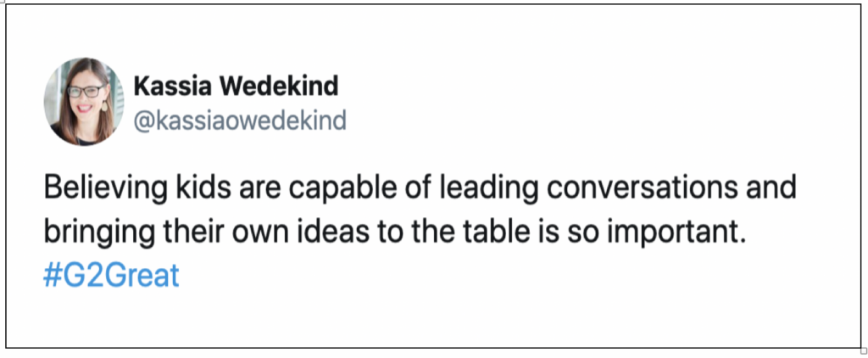This screenshot has height=358, width=868.
Task: Open the #G2Great hashtag link
Action: 111,276
